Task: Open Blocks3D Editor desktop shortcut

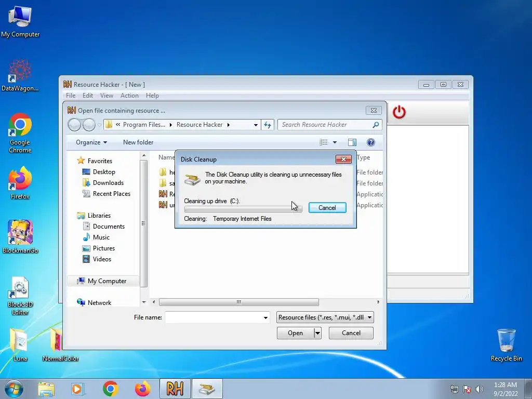Action: (20, 296)
